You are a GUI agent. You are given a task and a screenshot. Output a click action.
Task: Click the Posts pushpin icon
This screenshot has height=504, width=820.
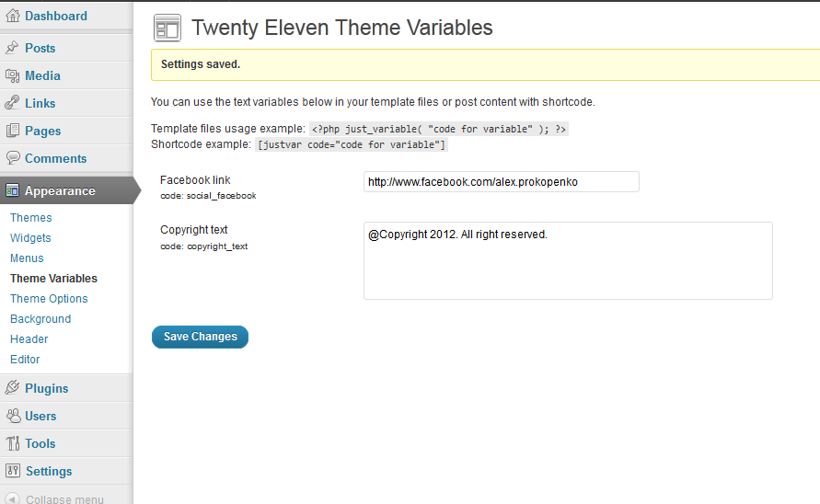tap(13, 48)
